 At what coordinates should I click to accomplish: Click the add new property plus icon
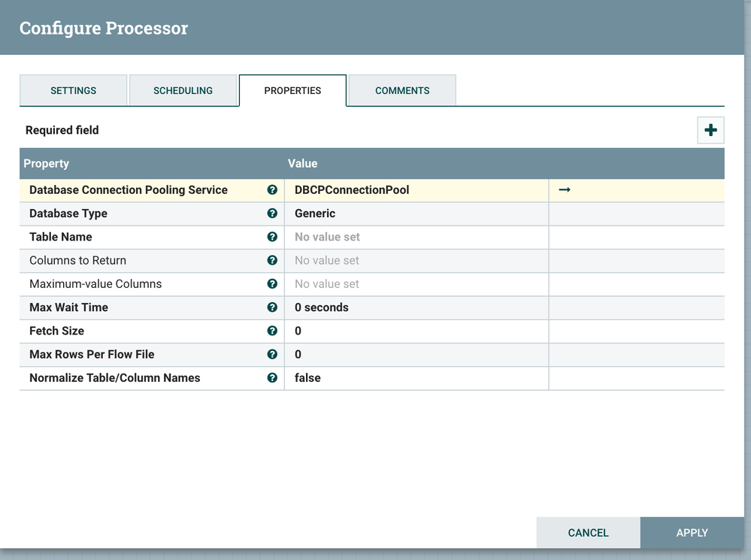click(x=710, y=130)
